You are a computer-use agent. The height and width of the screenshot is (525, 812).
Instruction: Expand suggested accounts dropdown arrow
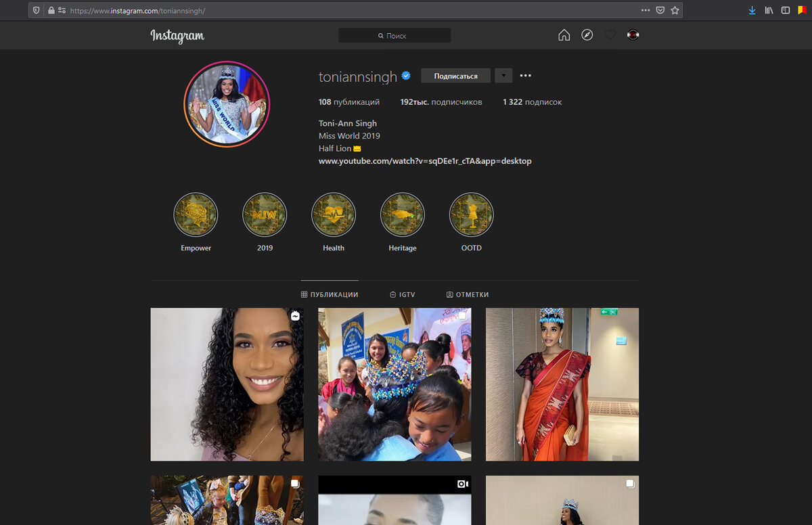click(x=503, y=76)
